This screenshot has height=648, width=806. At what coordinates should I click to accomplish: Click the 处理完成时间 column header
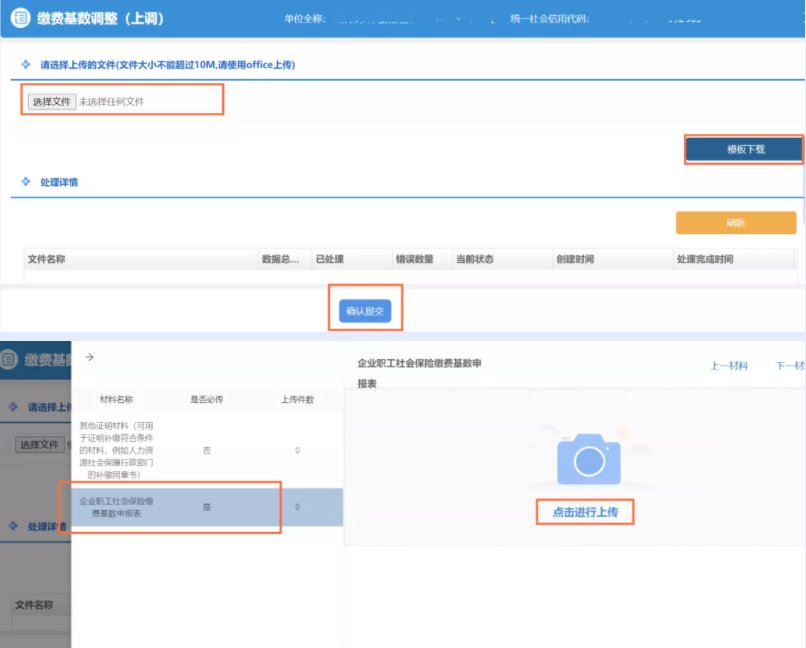coord(704,260)
